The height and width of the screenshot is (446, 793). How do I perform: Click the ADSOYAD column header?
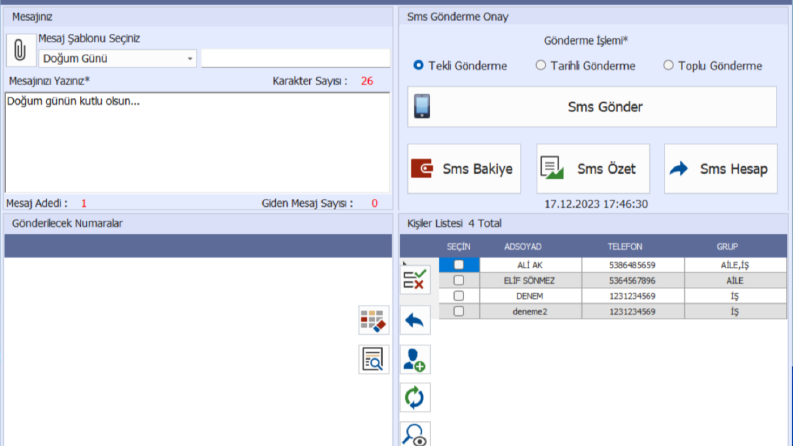pos(522,247)
